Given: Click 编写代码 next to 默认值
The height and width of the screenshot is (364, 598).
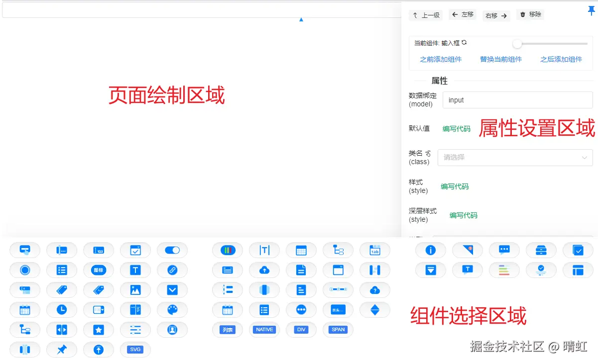Looking at the screenshot, I should [456, 128].
